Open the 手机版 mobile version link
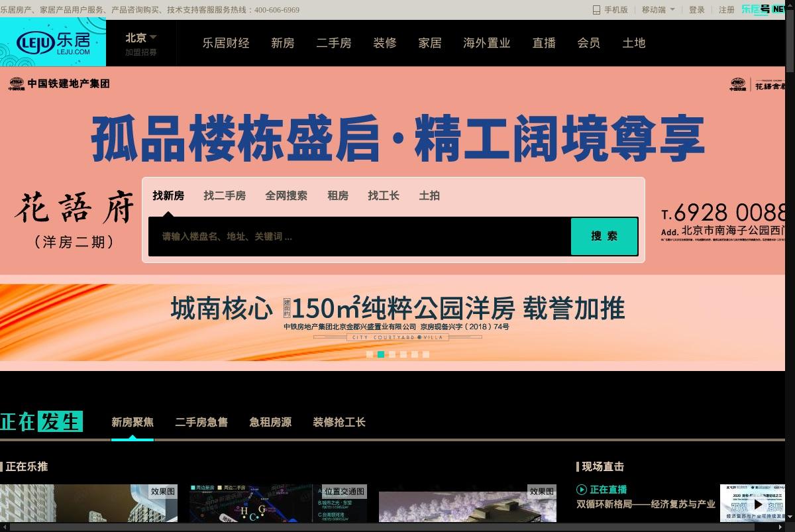 [610, 10]
